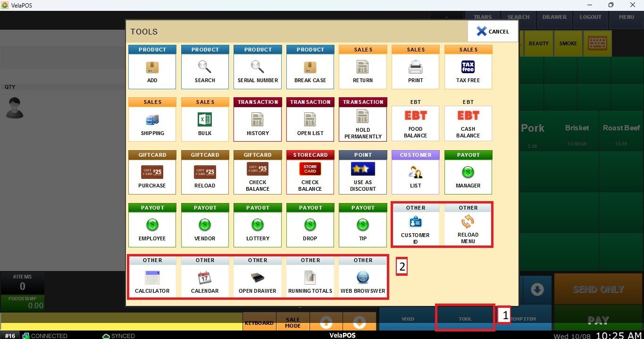Open the Customer List
This screenshot has height=339, width=644.
(415, 176)
